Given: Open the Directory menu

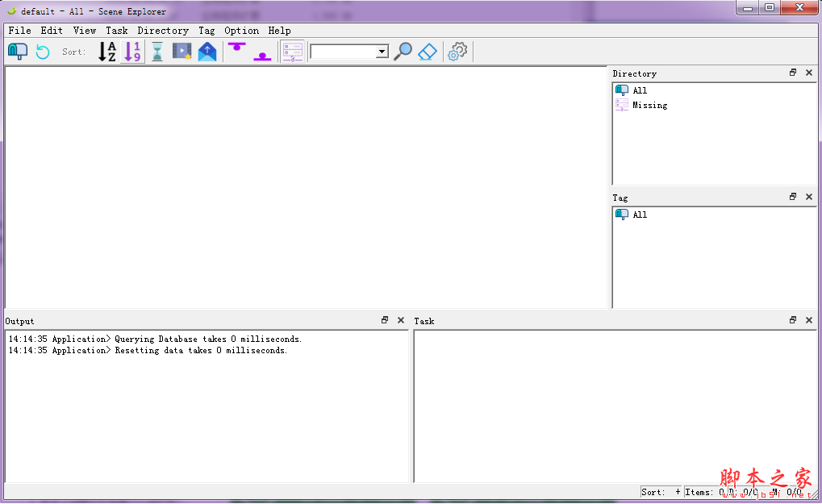Looking at the screenshot, I should [x=162, y=31].
